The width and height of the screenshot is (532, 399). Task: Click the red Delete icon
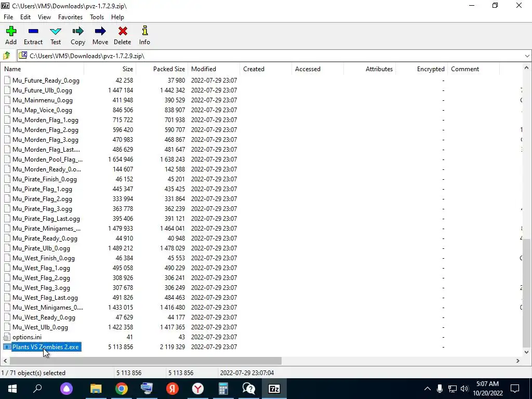tap(123, 32)
